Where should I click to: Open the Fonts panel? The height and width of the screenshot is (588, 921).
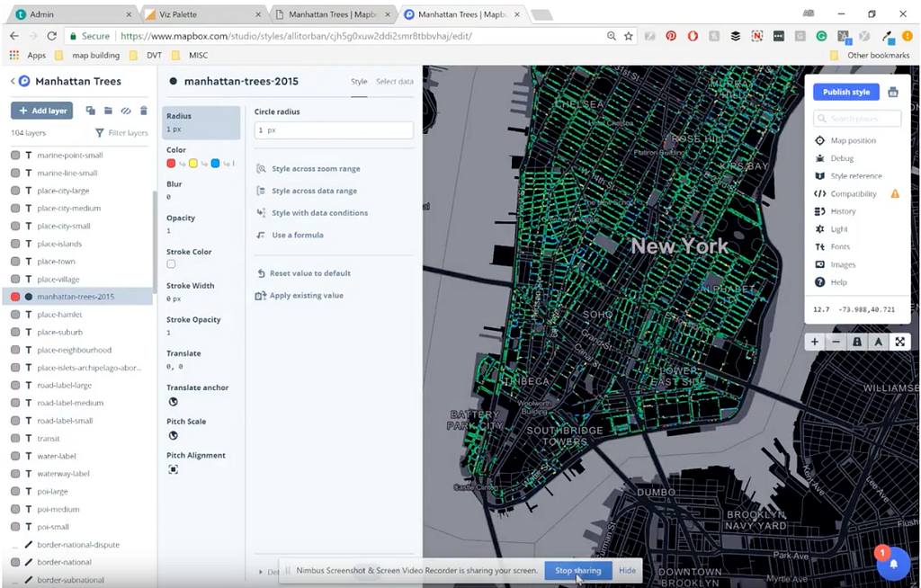pos(833,246)
